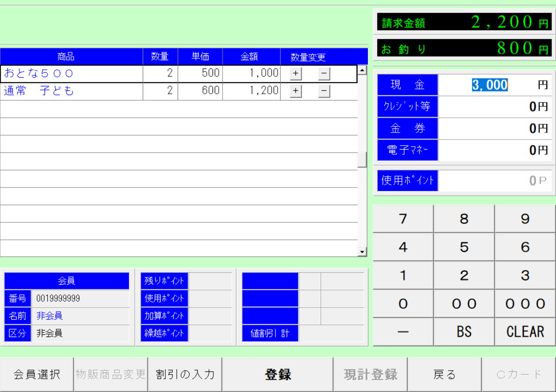556x392 pixels.
Task: Tap the single 0 keypad key
Action: point(403,304)
